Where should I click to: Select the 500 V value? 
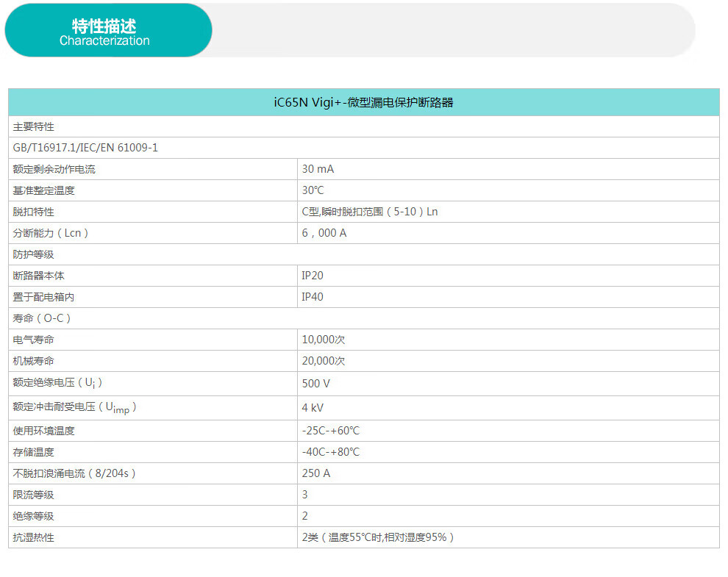coord(315,384)
